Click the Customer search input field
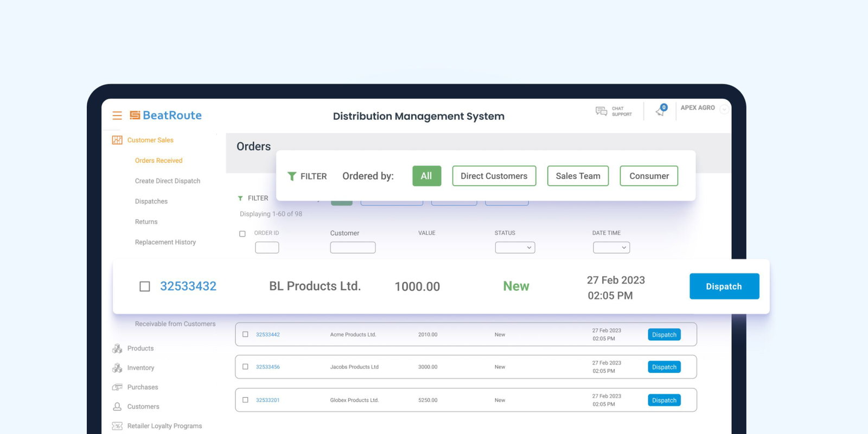The image size is (868, 434). pos(353,248)
